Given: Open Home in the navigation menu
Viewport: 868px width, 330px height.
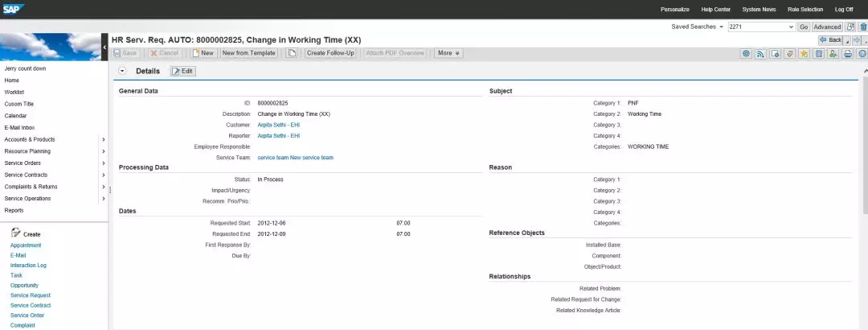Looking at the screenshot, I should click(x=11, y=80).
